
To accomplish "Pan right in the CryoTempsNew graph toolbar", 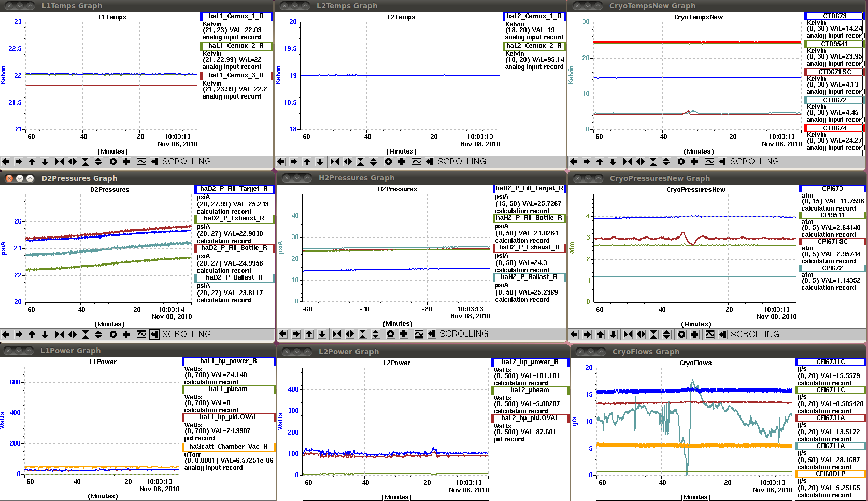I will coord(587,162).
